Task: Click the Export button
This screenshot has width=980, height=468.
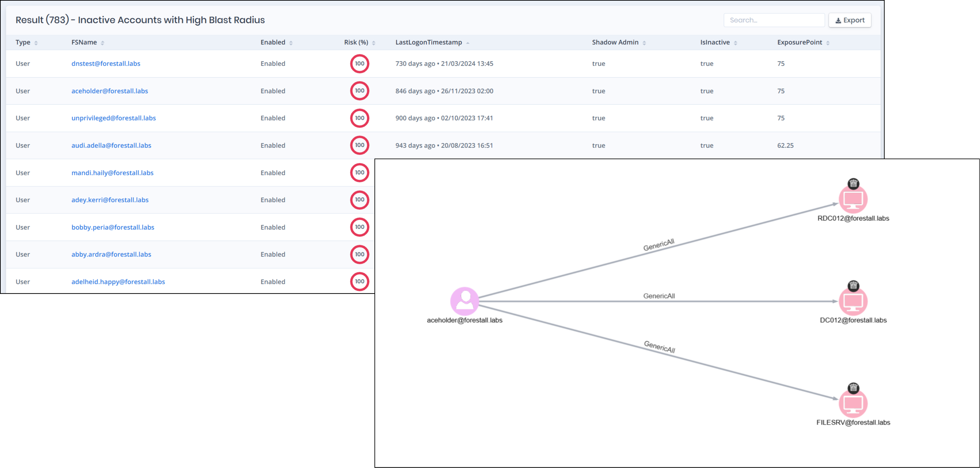Action: [850, 20]
